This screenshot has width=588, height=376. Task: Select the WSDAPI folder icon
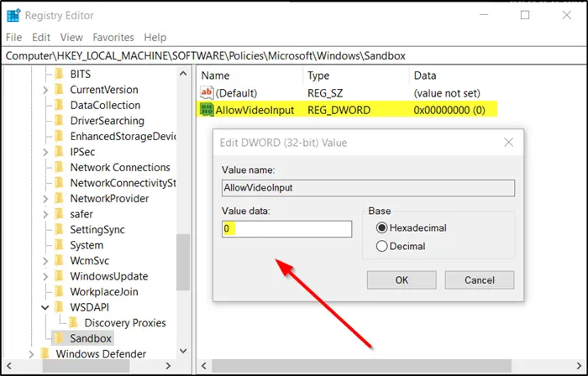[60, 307]
